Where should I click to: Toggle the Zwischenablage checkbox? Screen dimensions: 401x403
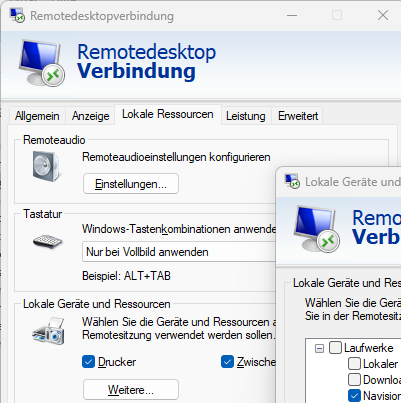pyautogui.click(x=227, y=362)
